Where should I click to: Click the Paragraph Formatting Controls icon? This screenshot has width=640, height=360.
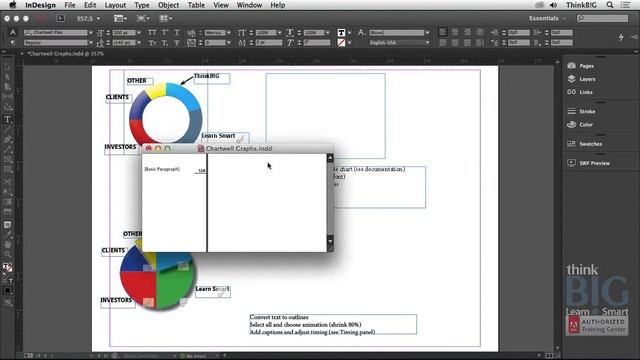13,42
